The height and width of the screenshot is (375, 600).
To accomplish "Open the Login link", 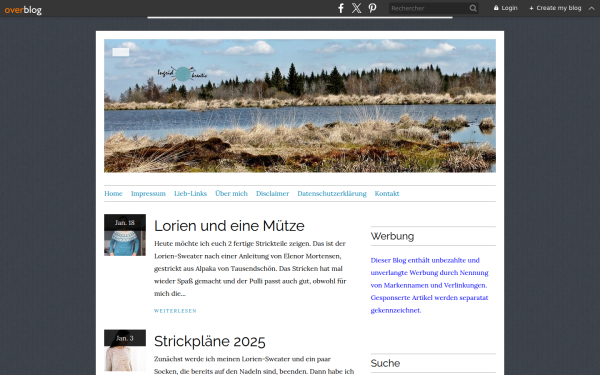I will [x=505, y=8].
